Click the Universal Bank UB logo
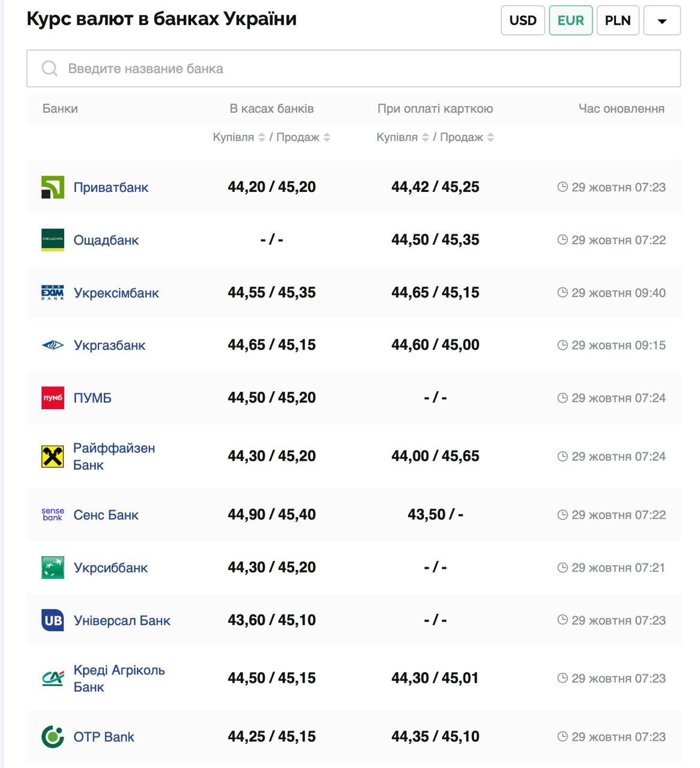 point(52,620)
